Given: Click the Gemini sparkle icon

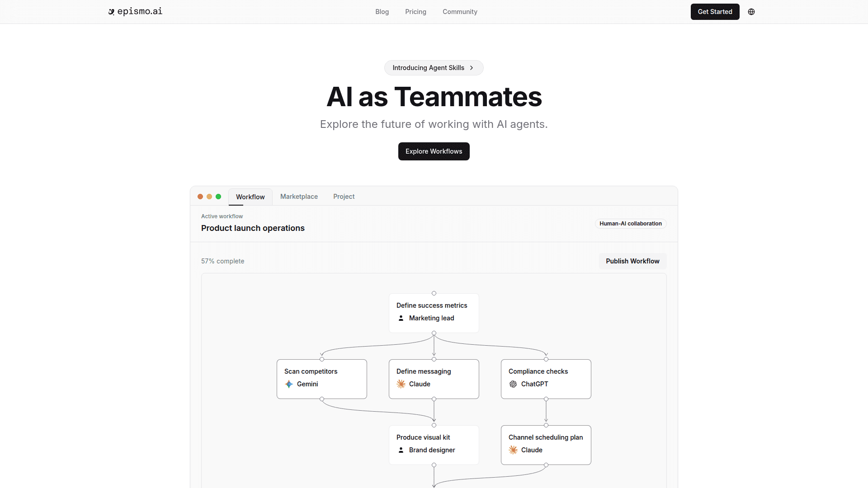Looking at the screenshot, I should pyautogui.click(x=289, y=384).
